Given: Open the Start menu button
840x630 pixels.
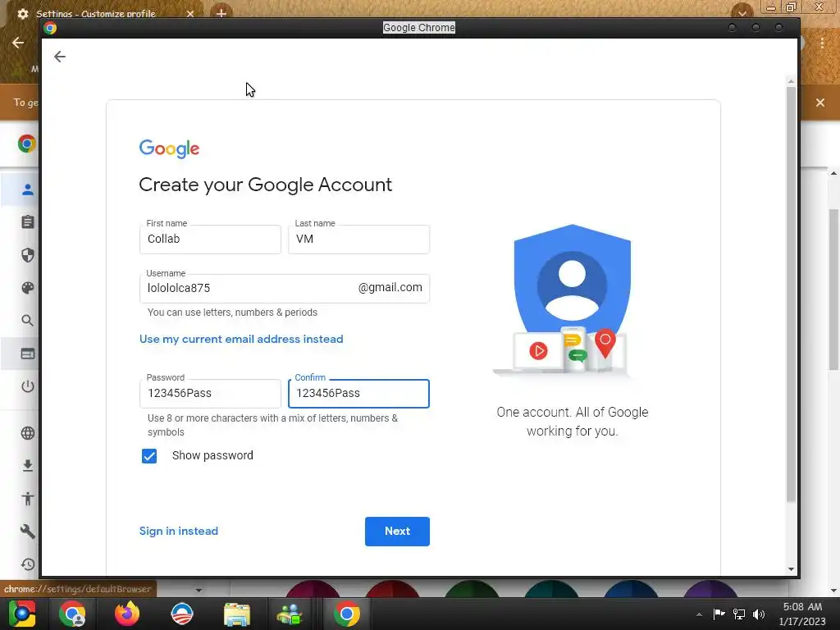Looking at the screenshot, I should [22, 614].
